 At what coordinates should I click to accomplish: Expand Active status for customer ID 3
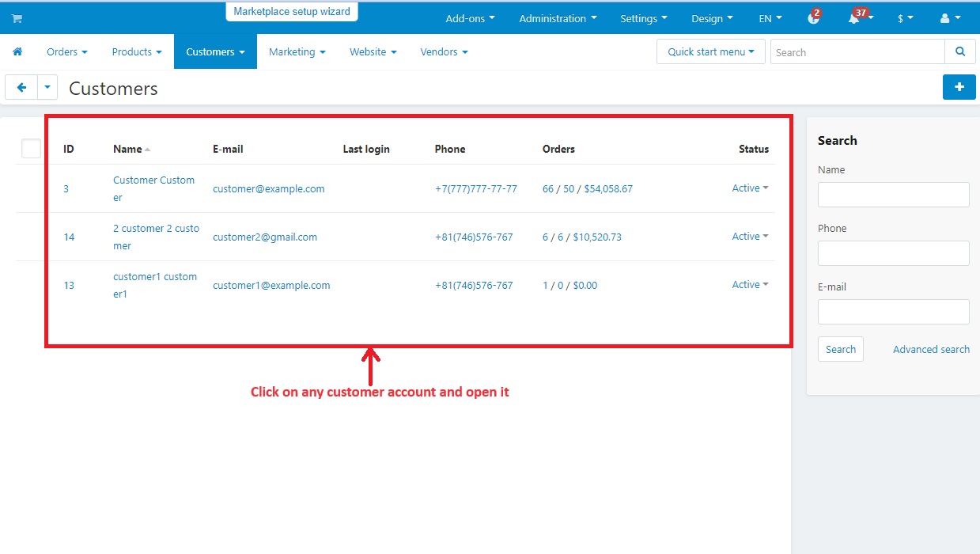tap(750, 188)
